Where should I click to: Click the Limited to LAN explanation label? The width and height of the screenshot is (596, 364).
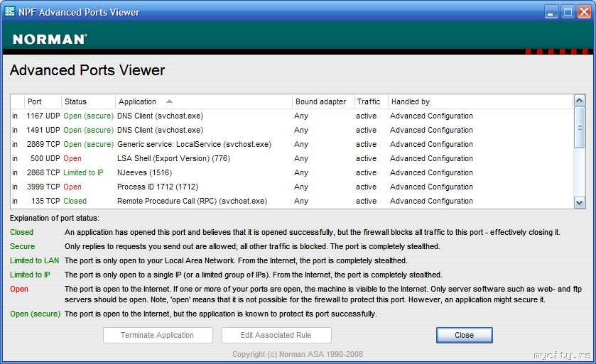(35, 260)
